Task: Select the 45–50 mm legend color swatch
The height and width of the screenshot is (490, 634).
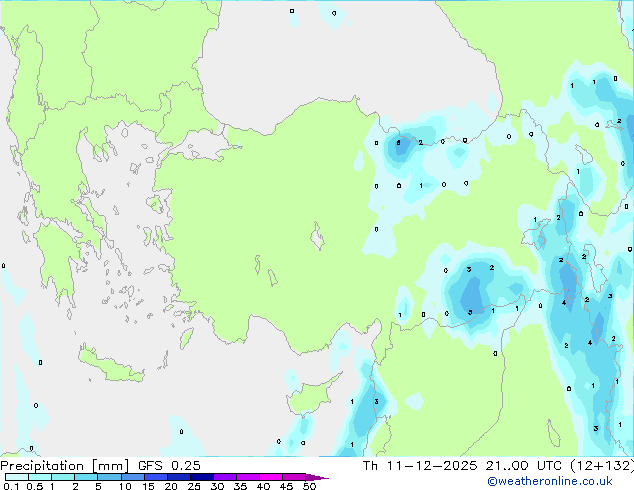Action: tap(294, 477)
